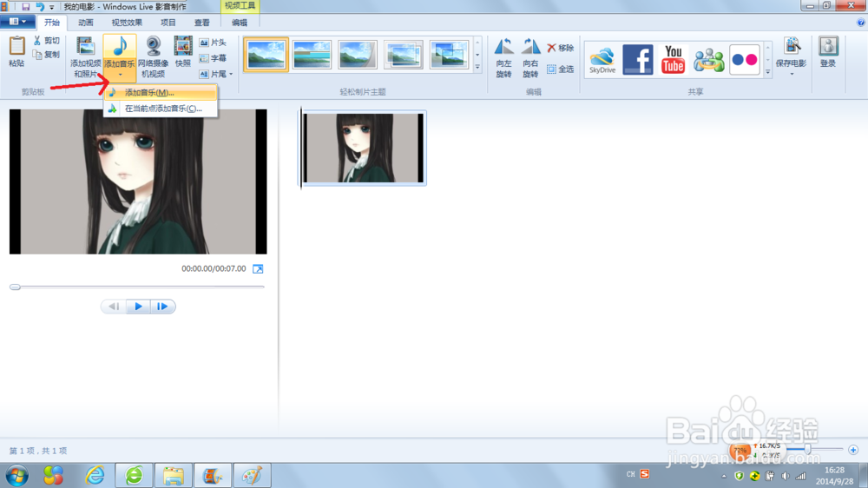This screenshot has width=868, height=488.
Task: Click the Webcam video (网络摄像机视频) icon
Action: tap(153, 47)
